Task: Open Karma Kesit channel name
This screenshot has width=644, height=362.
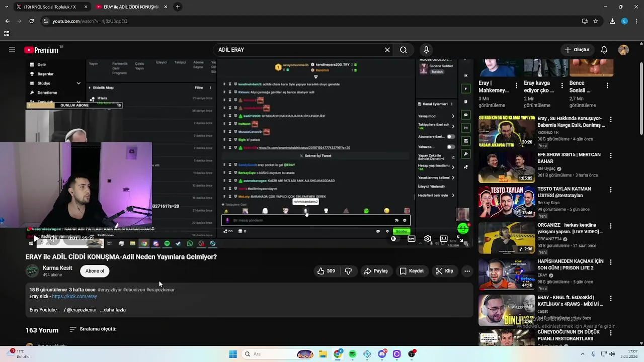Action: click(x=57, y=268)
